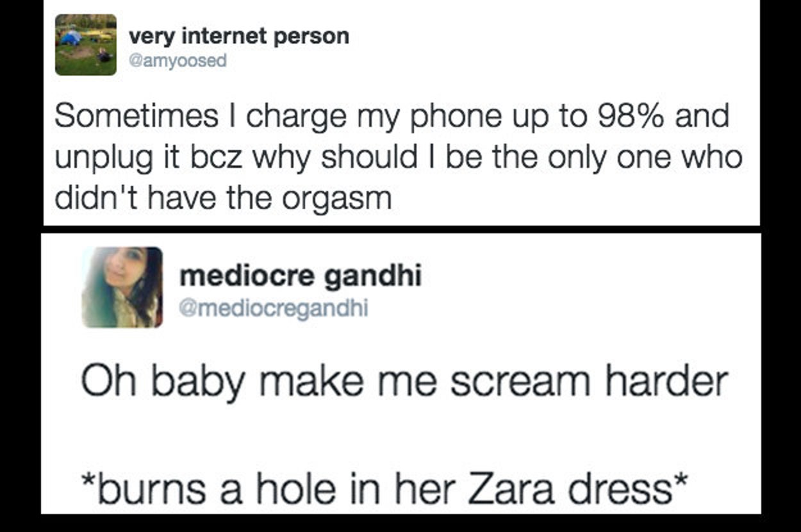Visit the @amyoosed handle link
The width and height of the screenshot is (801, 532).
[178, 62]
